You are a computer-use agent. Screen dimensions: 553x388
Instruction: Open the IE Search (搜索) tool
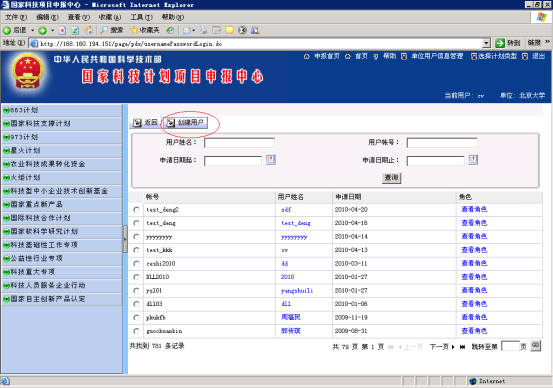click(111, 30)
